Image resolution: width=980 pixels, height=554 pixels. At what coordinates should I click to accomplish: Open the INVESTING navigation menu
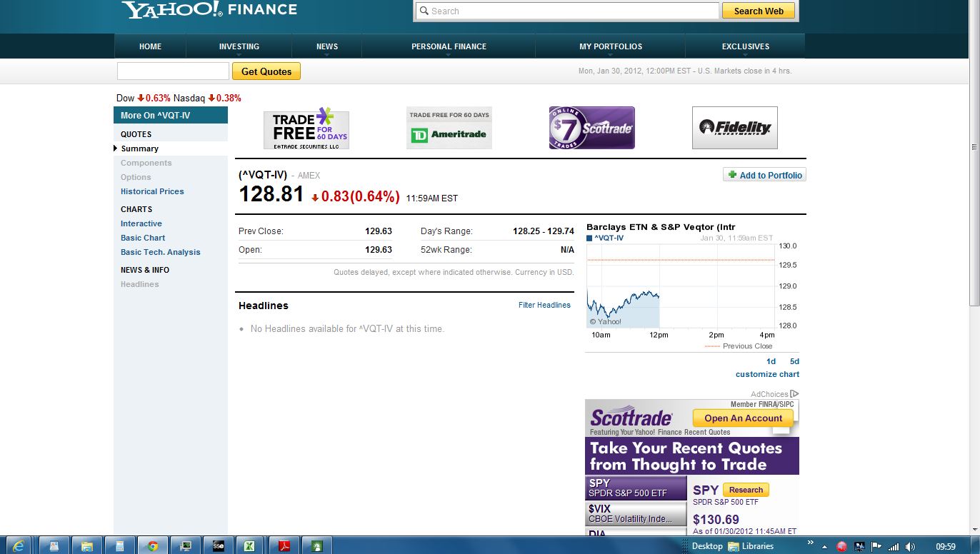click(x=239, y=46)
